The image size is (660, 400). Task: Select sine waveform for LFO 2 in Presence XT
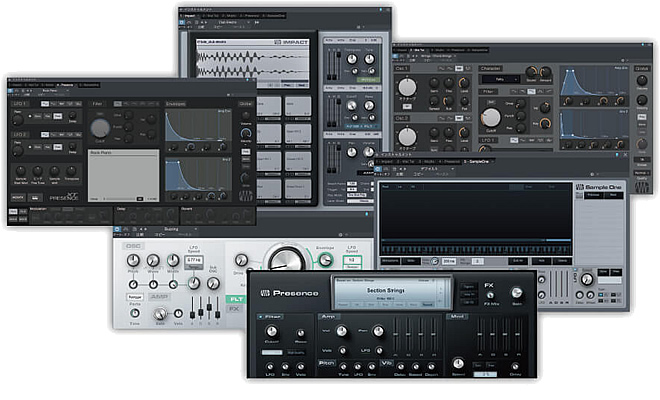point(45,134)
